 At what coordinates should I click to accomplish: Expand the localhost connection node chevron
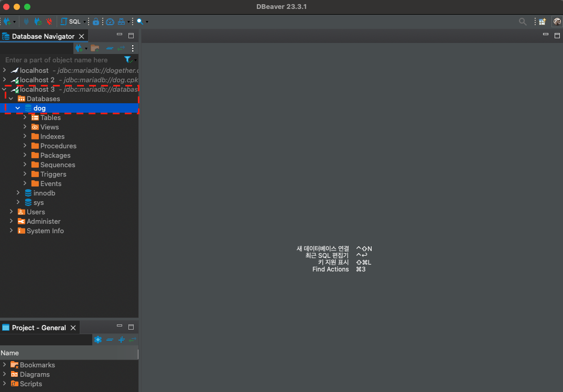tap(4, 70)
